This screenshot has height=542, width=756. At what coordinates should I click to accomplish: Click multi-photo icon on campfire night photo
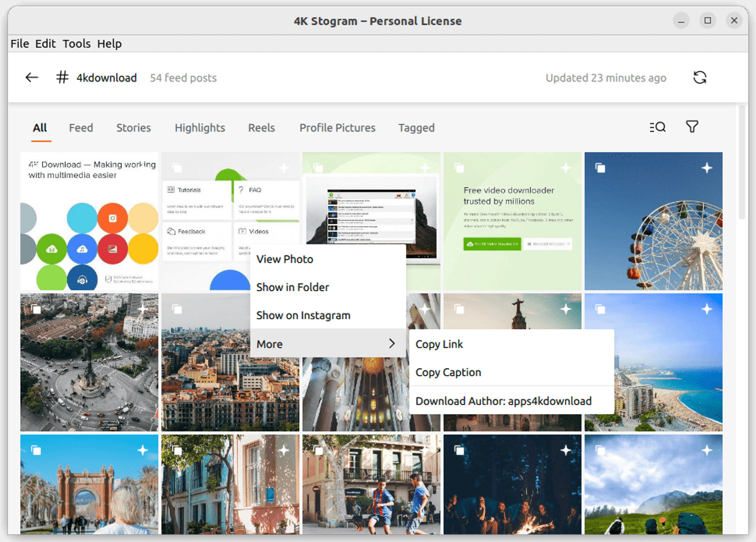click(459, 451)
